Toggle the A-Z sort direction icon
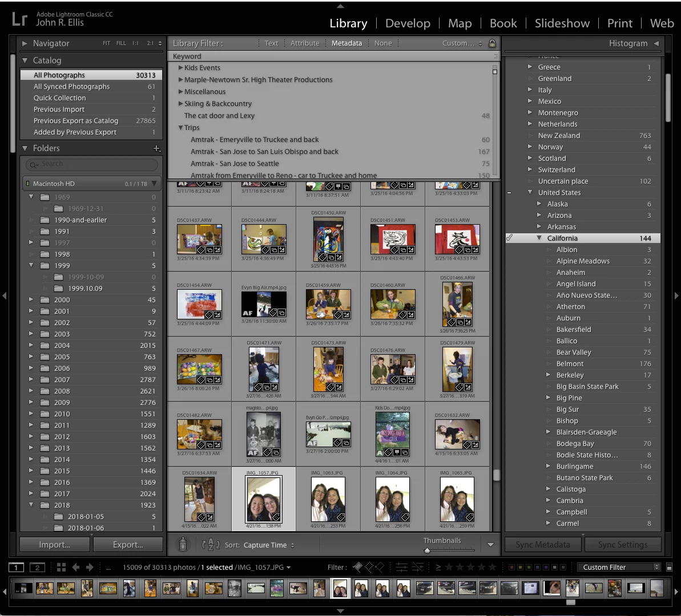The height and width of the screenshot is (616, 681). [211, 544]
